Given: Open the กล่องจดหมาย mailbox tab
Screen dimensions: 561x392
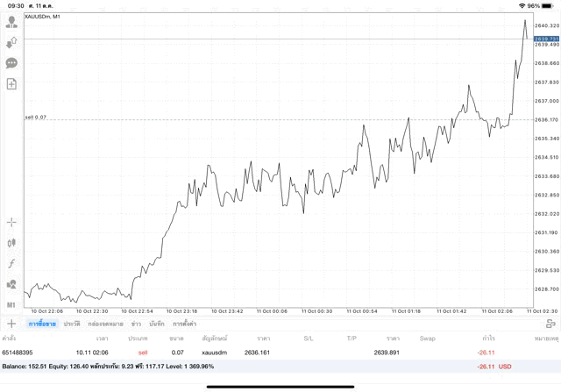Looking at the screenshot, I should [x=104, y=324].
